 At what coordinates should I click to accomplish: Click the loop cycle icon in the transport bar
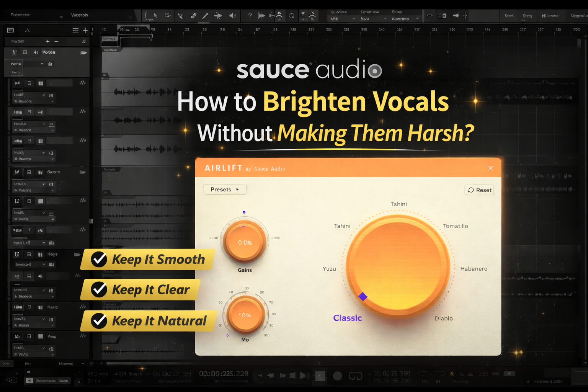355,376
